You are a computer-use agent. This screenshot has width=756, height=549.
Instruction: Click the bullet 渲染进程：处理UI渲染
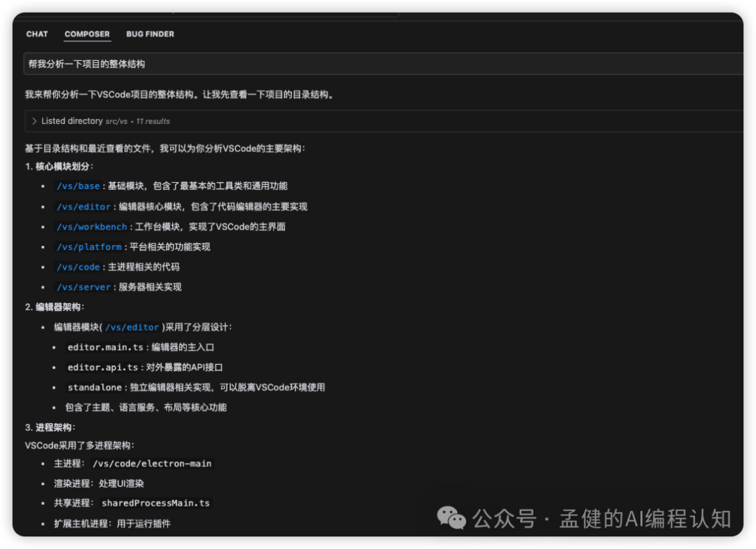pyautogui.click(x=99, y=483)
